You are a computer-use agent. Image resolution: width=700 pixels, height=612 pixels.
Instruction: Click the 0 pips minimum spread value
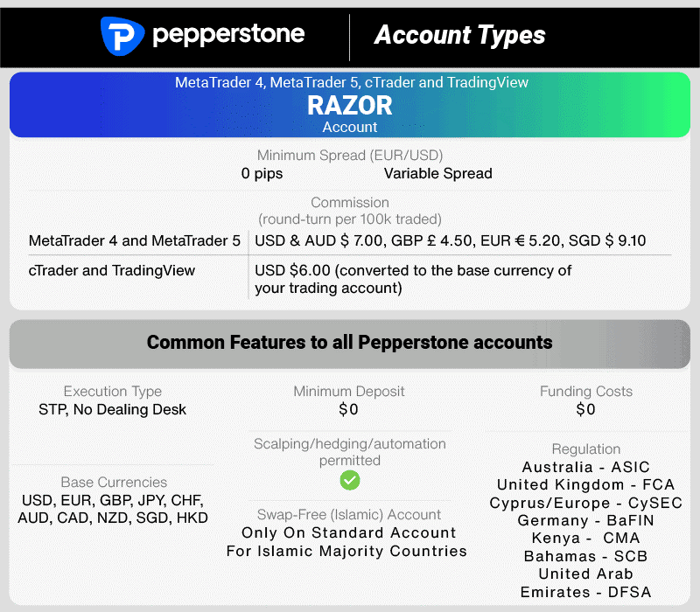coord(262,173)
